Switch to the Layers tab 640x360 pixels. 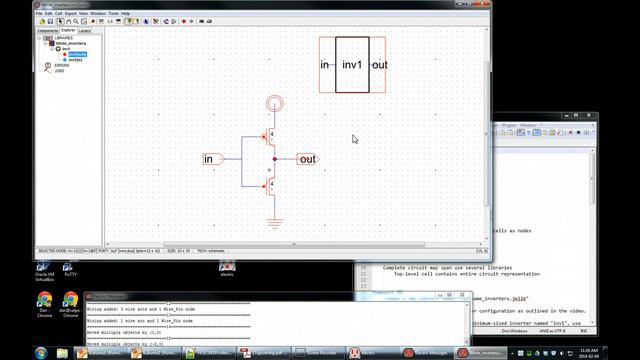coord(84,31)
